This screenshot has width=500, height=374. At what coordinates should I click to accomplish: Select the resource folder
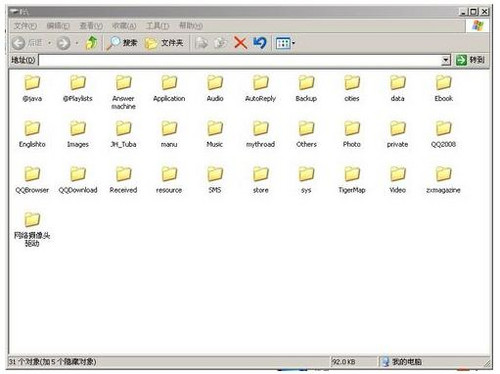[x=169, y=180]
